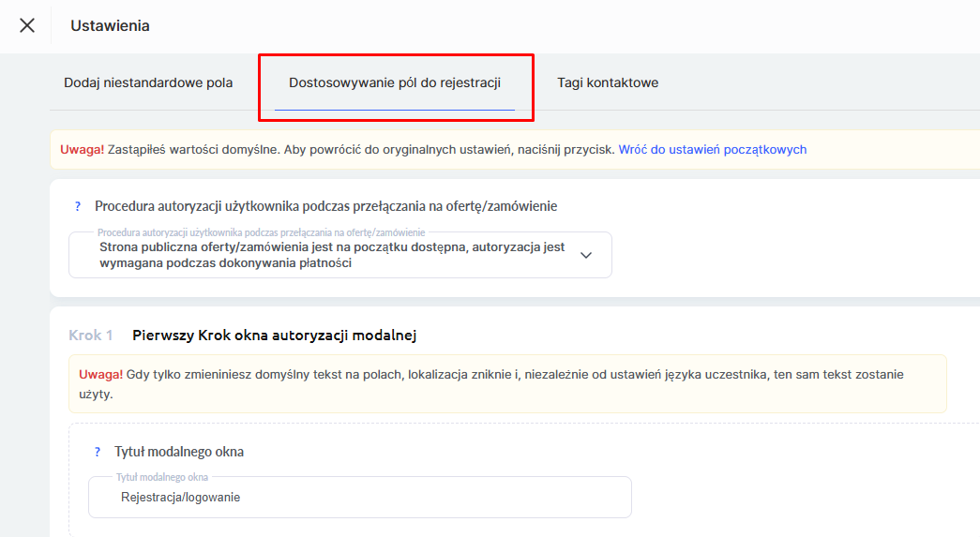The height and width of the screenshot is (537, 980).
Task: Click red Uwaga! in Krok 1 warning
Action: pyautogui.click(x=100, y=374)
